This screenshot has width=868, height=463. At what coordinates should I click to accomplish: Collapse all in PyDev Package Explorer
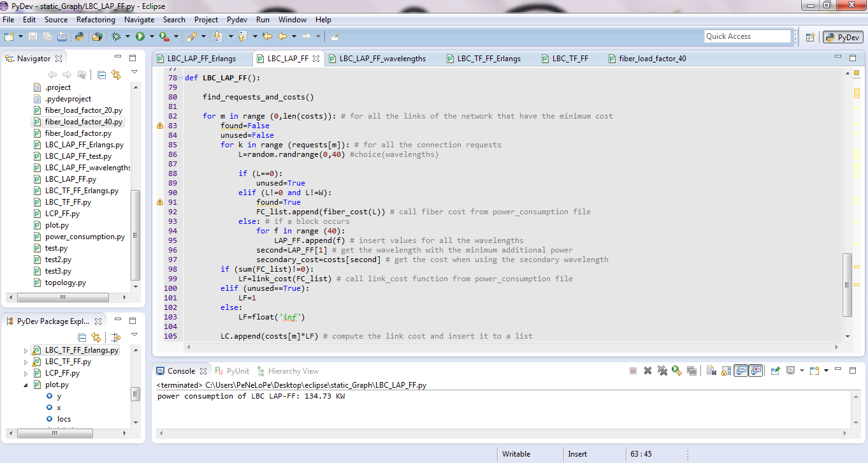(82, 337)
